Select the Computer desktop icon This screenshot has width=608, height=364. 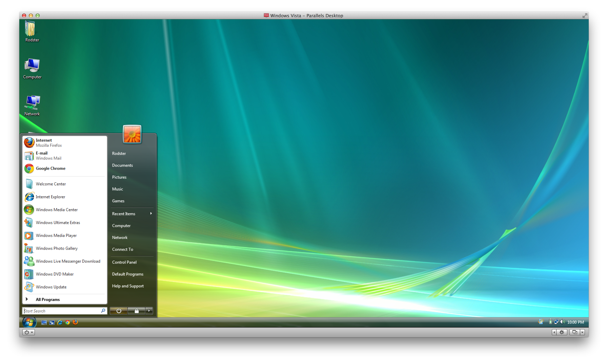(x=32, y=69)
